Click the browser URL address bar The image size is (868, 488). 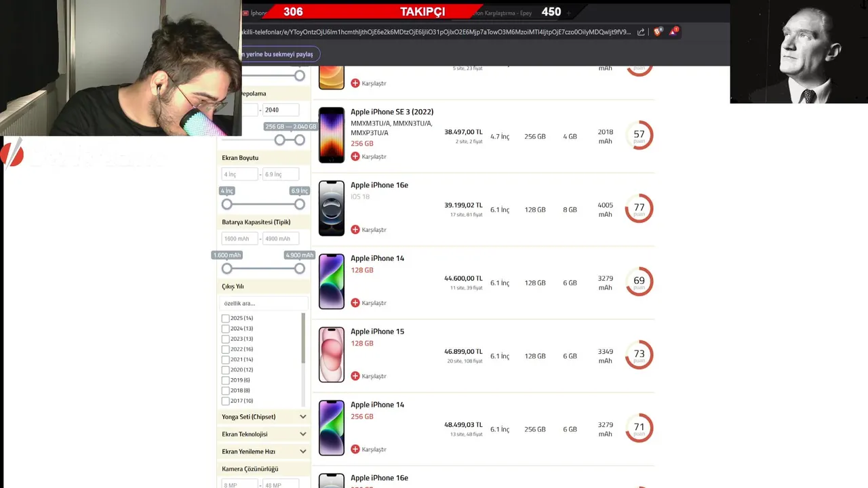click(435, 32)
